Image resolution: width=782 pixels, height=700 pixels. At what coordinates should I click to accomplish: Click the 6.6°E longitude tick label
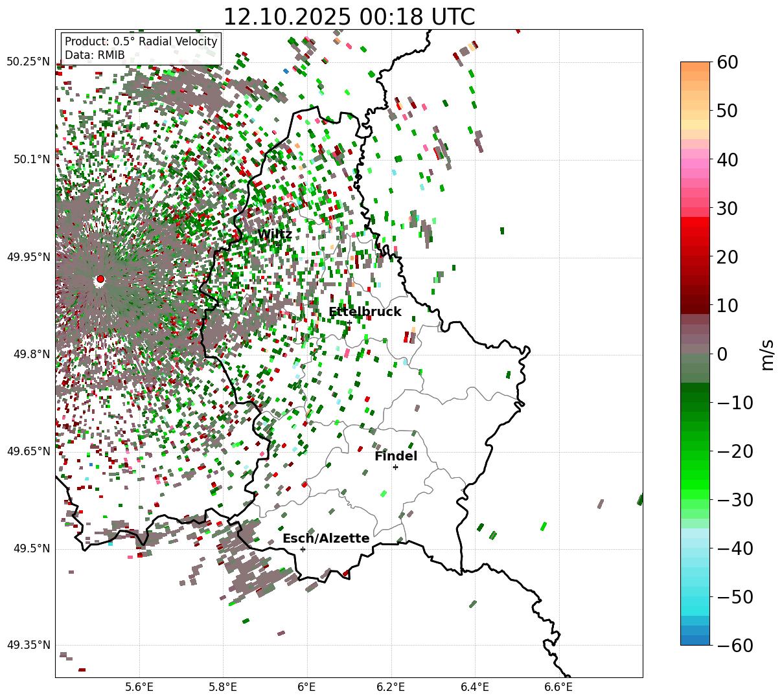pos(558,687)
